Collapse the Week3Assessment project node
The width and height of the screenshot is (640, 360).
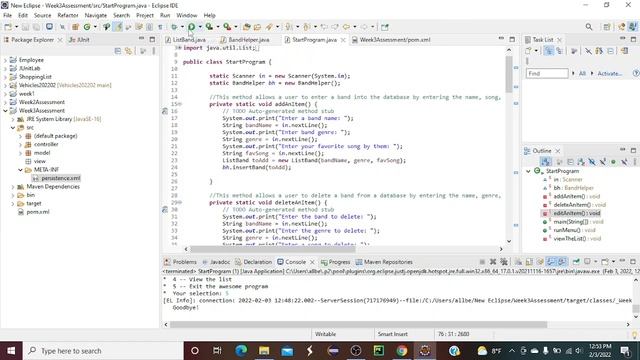(x=5, y=111)
